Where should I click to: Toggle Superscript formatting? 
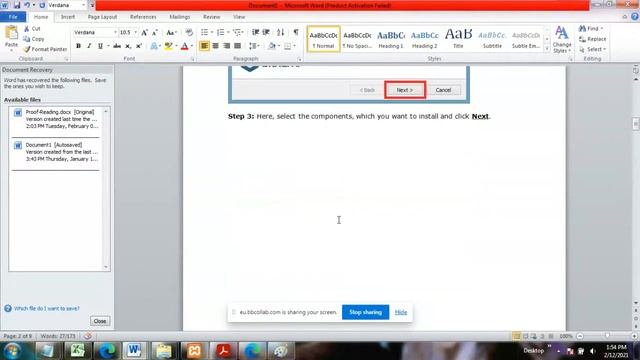tap(139, 46)
